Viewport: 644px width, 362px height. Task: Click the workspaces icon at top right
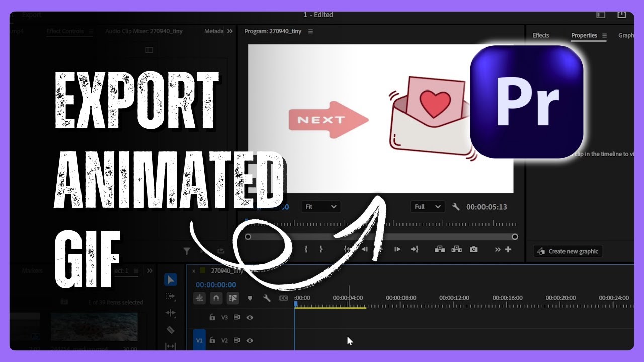(601, 15)
